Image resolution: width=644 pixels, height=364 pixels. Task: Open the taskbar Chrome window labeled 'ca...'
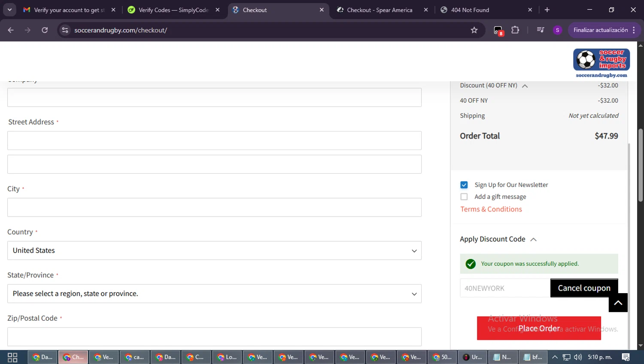tap(135, 357)
